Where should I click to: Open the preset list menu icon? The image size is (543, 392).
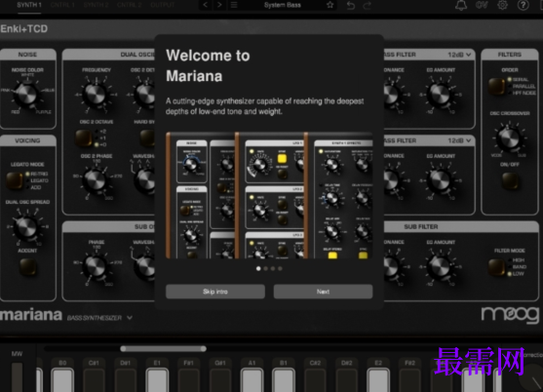click(x=234, y=5)
